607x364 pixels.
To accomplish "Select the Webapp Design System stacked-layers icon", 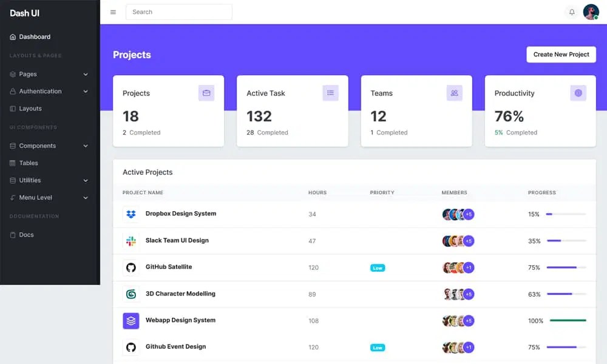I will [x=130, y=320].
